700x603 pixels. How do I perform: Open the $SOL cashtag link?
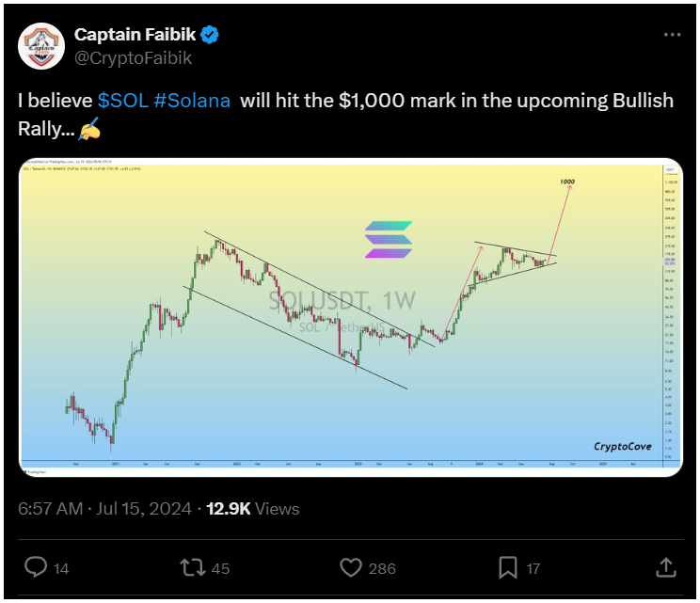point(122,101)
